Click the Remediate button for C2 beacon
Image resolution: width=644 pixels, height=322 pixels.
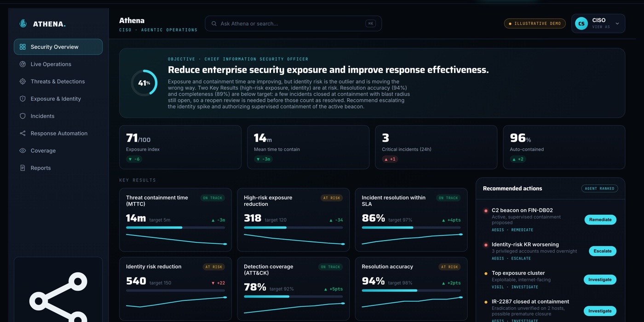(x=600, y=220)
